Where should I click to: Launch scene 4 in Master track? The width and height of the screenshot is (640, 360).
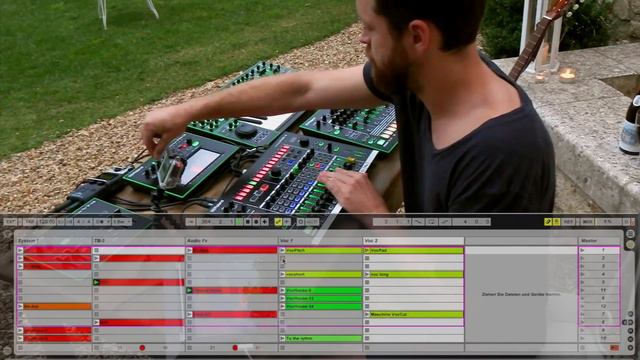[583, 274]
